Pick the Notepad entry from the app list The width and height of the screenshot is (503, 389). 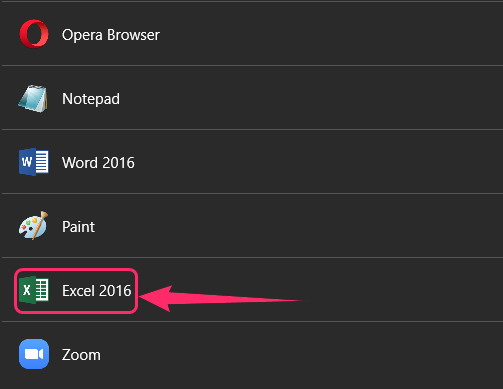tap(252, 98)
